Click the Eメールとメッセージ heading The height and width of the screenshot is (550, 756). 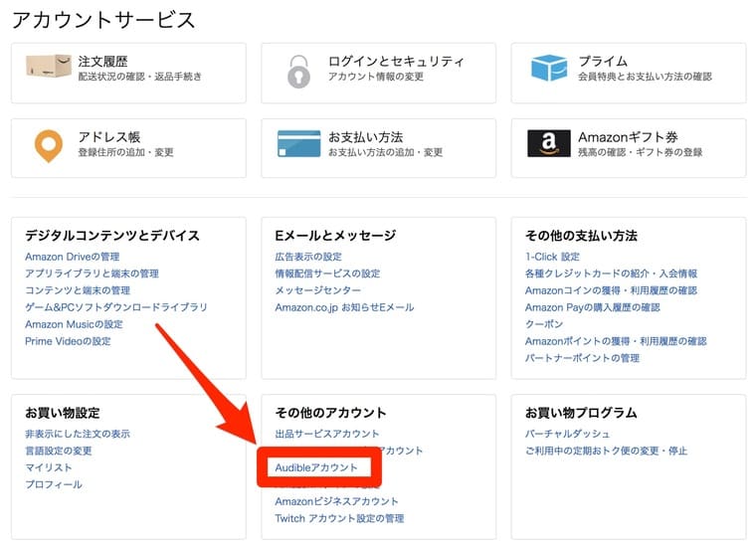click(335, 236)
